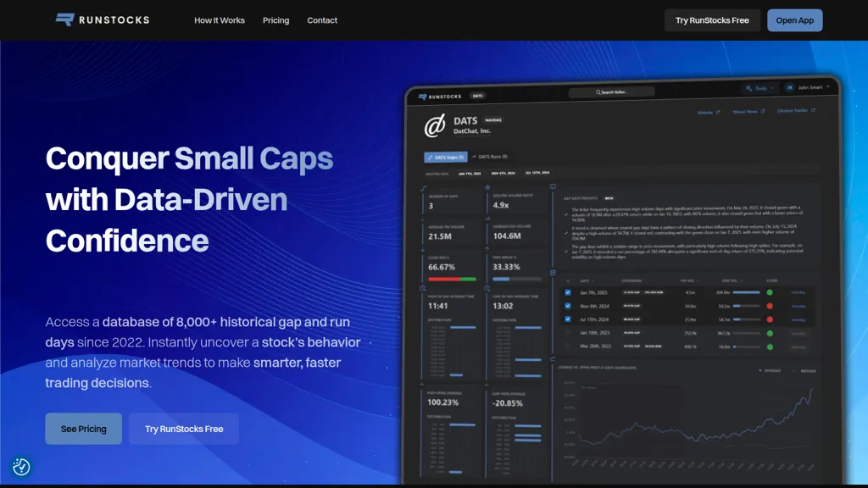Click the EOD volume bar for Jan 7th, 2025
This screenshot has width=868, height=488.
tap(746, 292)
